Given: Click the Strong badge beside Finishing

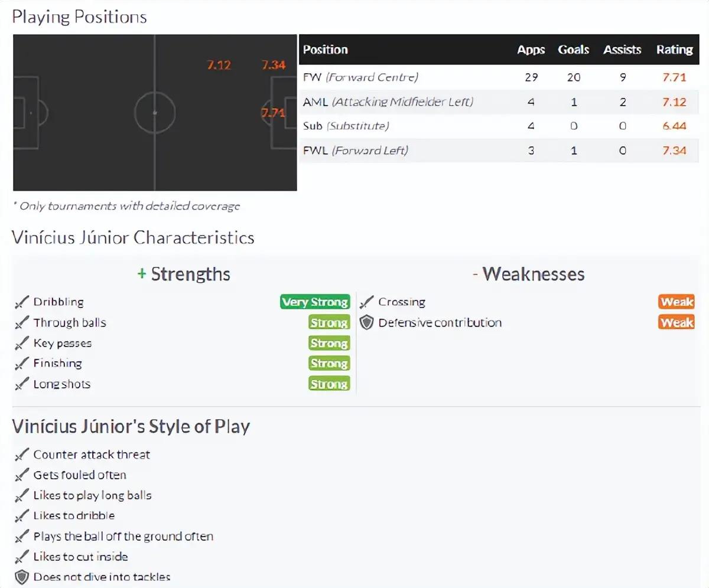Looking at the screenshot, I should 329,364.
